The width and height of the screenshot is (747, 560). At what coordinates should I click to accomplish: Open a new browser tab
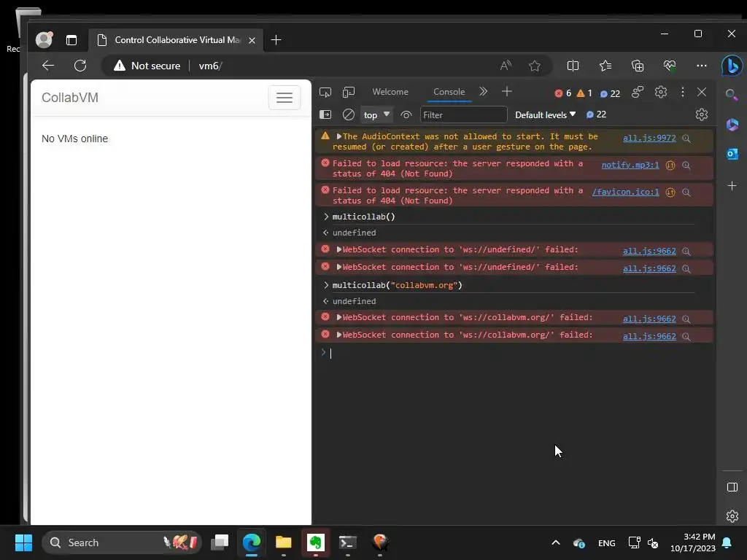(x=276, y=40)
